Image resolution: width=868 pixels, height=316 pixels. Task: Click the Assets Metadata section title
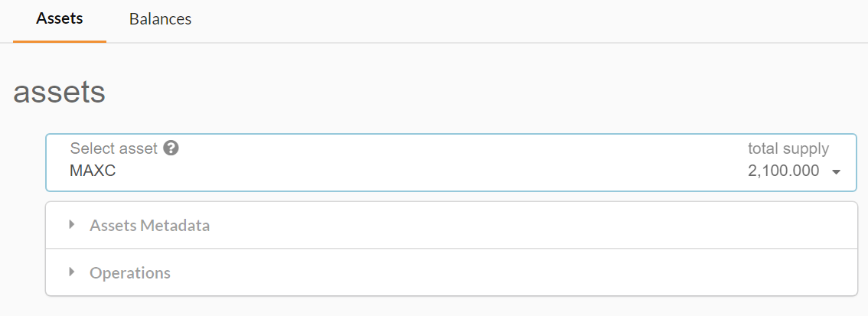coord(149,226)
